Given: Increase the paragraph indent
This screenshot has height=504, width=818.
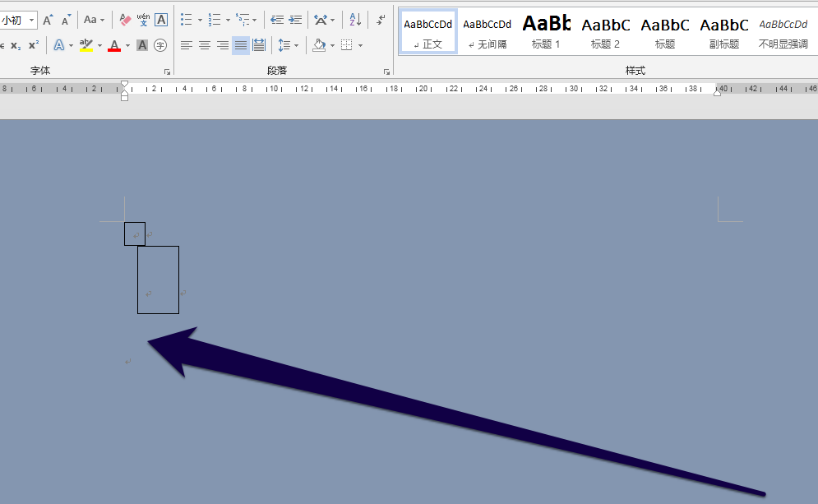Looking at the screenshot, I should click(x=295, y=21).
